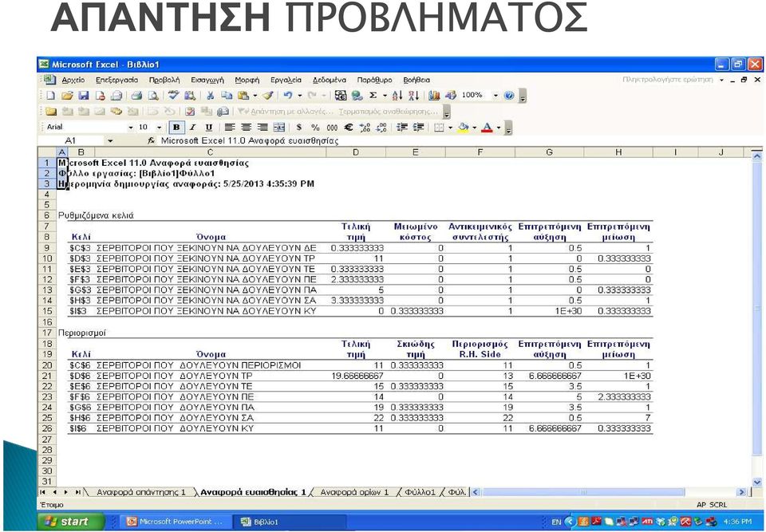Click the Print icon in standard toolbar

pyautogui.click(x=136, y=95)
